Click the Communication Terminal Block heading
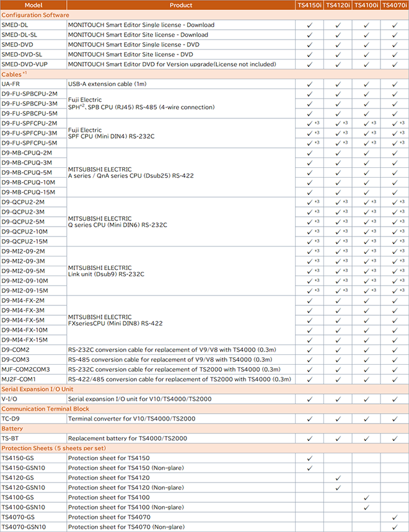Viewport: 409px width, 532px height. click(45, 409)
